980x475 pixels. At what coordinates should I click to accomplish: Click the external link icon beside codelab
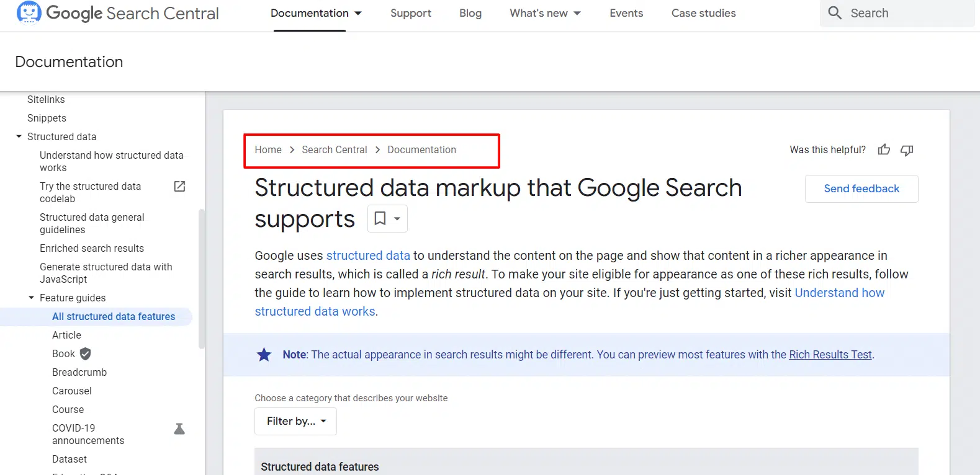(179, 186)
